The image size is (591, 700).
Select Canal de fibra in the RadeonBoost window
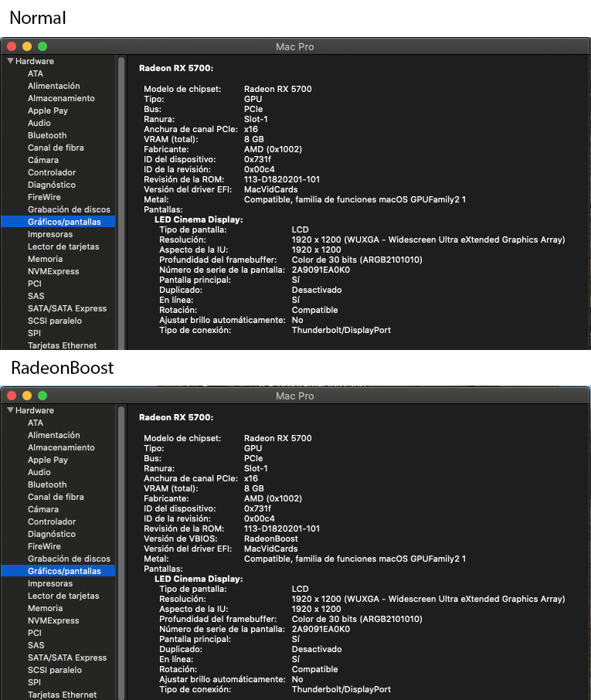(56, 497)
